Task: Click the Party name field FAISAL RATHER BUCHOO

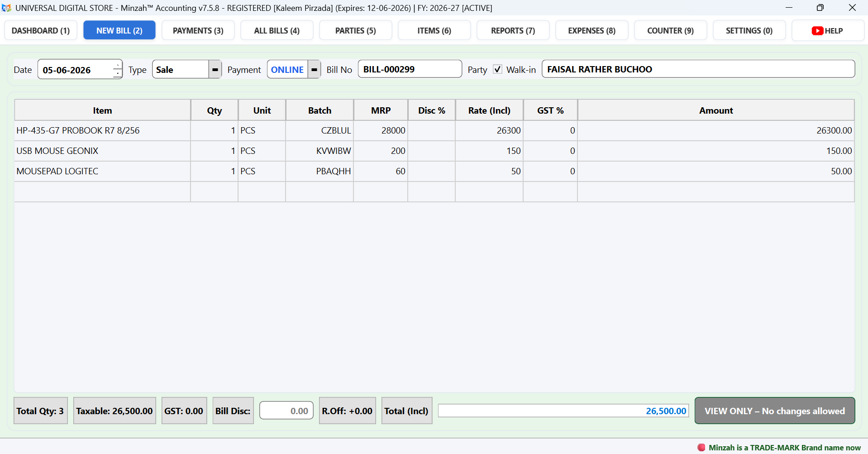Action: (x=698, y=69)
